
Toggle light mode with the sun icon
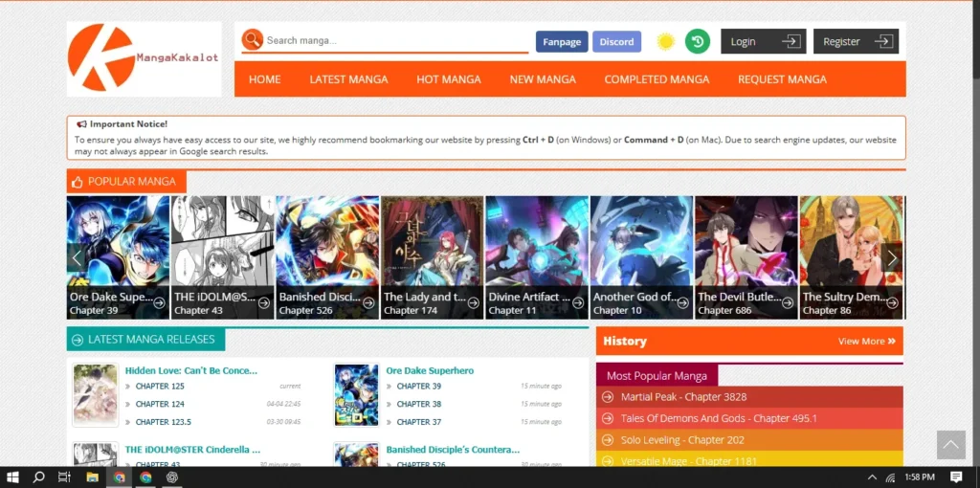pyautogui.click(x=665, y=41)
